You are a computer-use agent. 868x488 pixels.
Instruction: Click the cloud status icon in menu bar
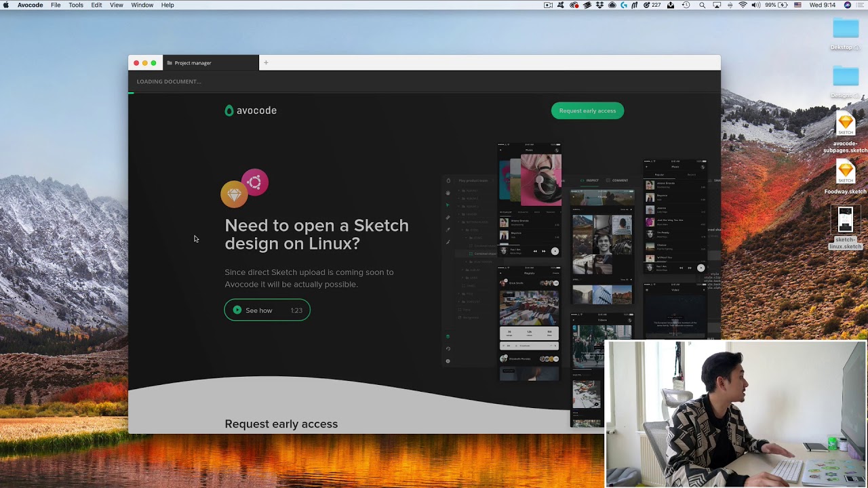tap(612, 5)
